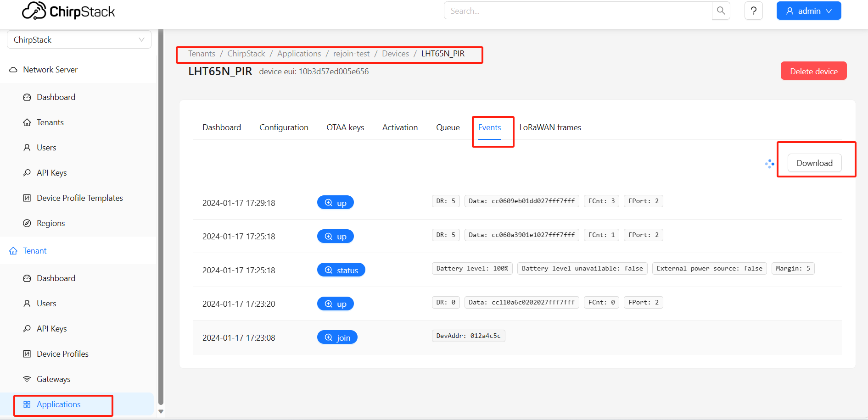This screenshot has height=420, width=868.
Task: Click the ChirpStack logo
Action: click(x=68, y=11)
